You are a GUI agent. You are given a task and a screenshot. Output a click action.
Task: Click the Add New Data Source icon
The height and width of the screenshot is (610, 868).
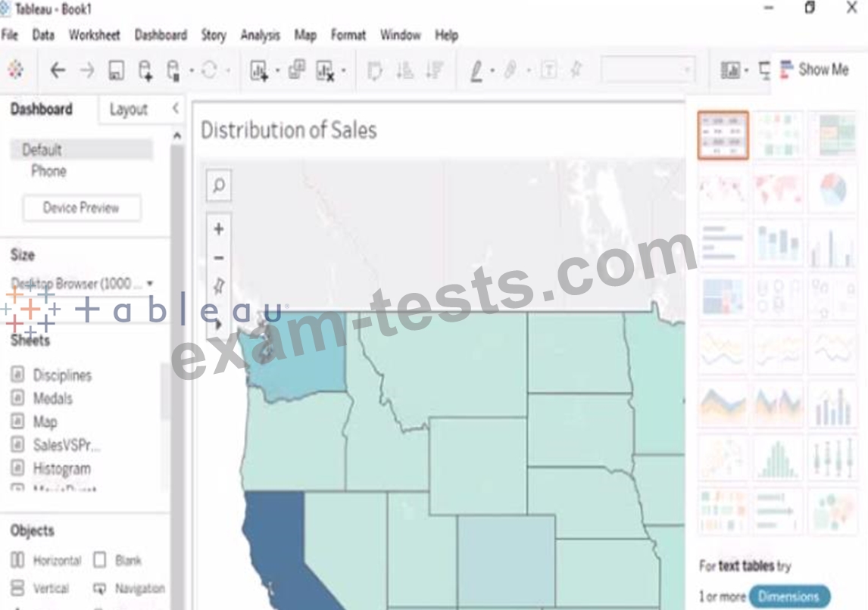point(145,71)
